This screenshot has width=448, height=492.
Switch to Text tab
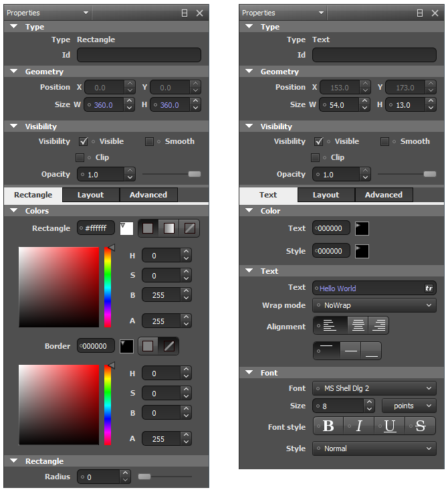[x=268, y=195]
